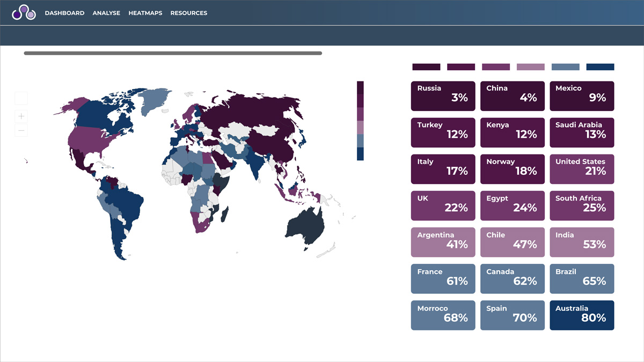Viewport: 644px width, 362px height.
Task: Click the vertical color legend beside the map
Action: pos(360,121)
